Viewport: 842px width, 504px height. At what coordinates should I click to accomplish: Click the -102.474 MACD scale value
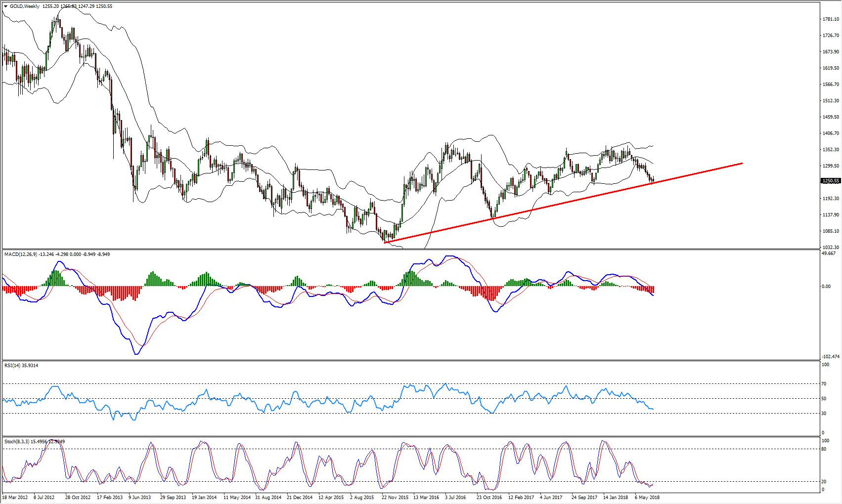(830, 357)
